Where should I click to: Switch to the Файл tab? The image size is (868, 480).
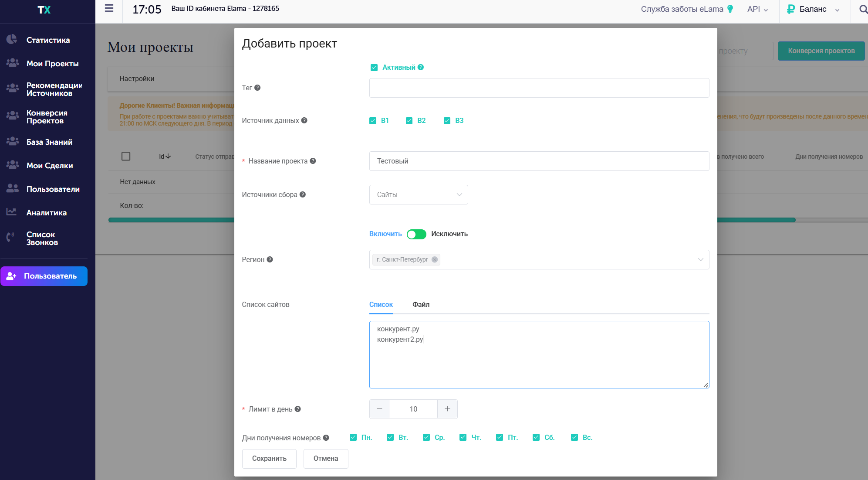tap(421, 304)
